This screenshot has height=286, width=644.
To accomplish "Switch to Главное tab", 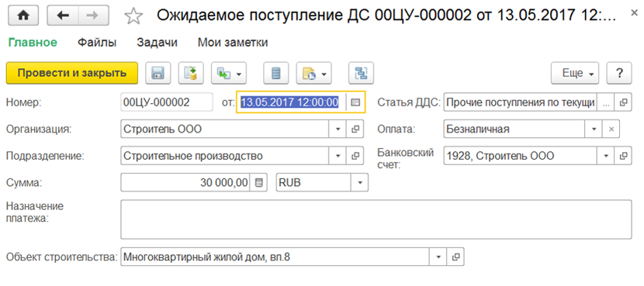I will click(33, 43).
